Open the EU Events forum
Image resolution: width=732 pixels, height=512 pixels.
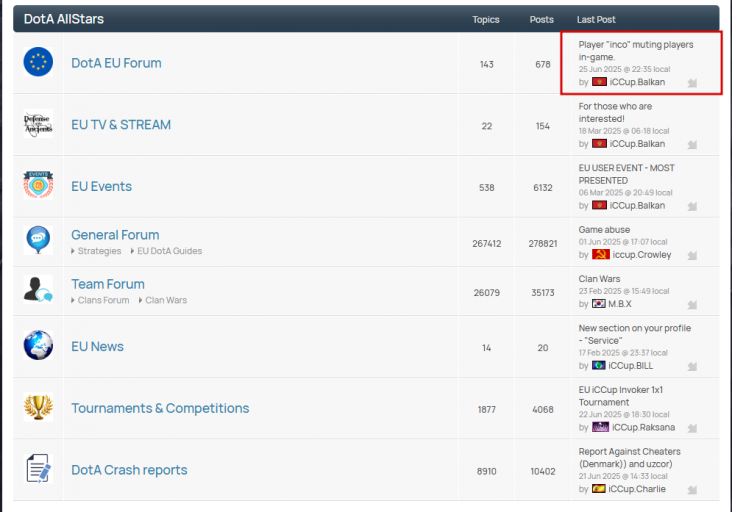(x=101, y=186)
